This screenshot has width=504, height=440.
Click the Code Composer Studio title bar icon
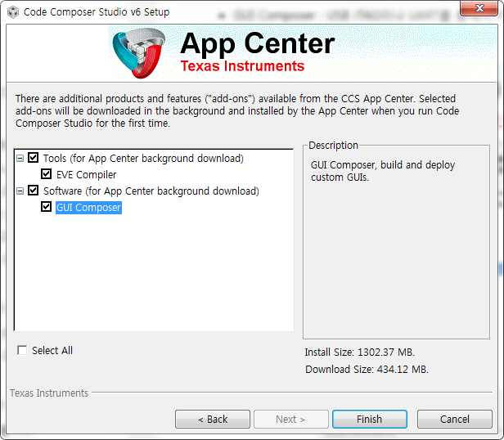point(13,12)
